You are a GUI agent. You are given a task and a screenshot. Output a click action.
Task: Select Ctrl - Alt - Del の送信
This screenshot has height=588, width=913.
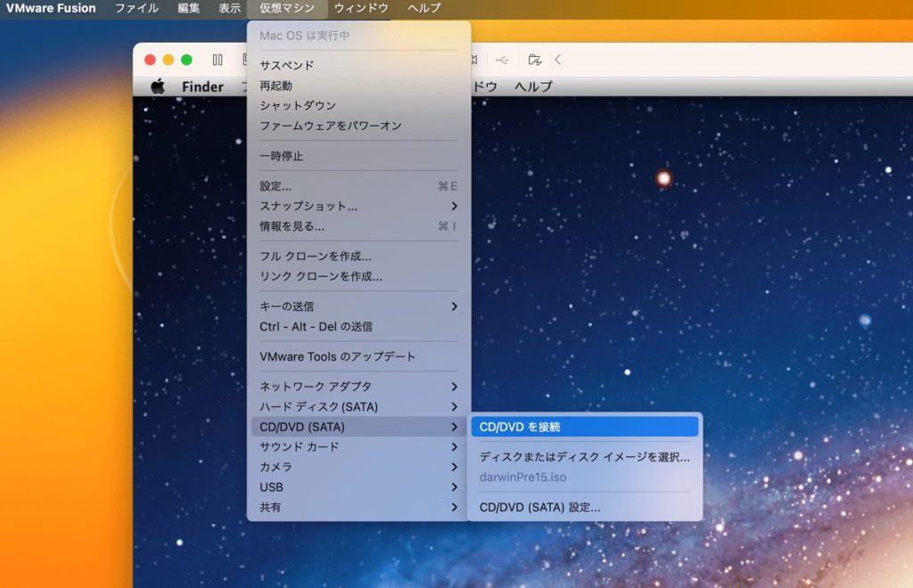point(358,326)
